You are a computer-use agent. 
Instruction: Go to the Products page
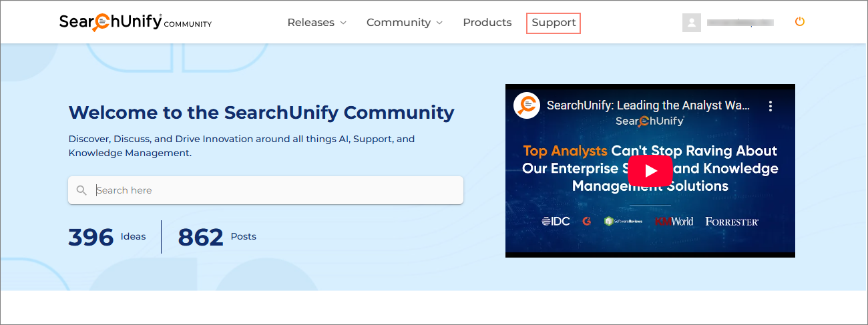(487, 23)
